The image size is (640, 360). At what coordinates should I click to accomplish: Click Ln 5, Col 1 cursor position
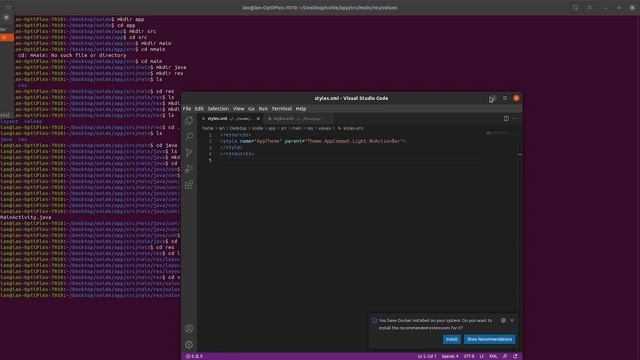tap(427, 356)
